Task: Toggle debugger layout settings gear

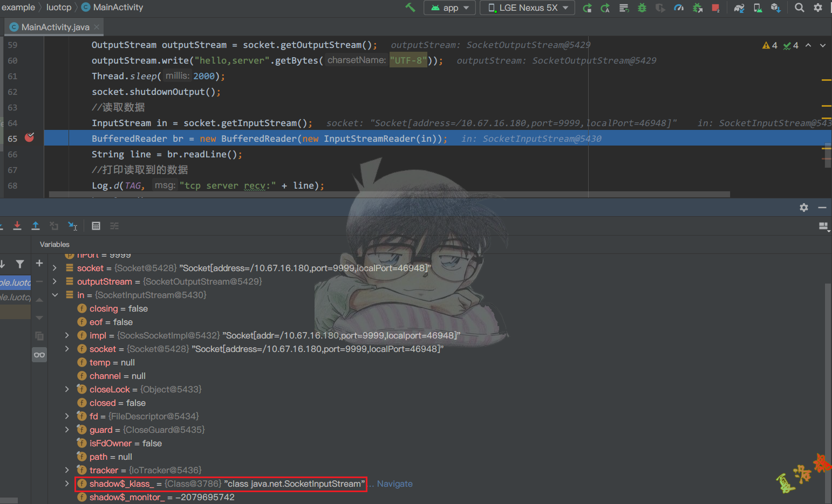Action: (x=803, y=207)
